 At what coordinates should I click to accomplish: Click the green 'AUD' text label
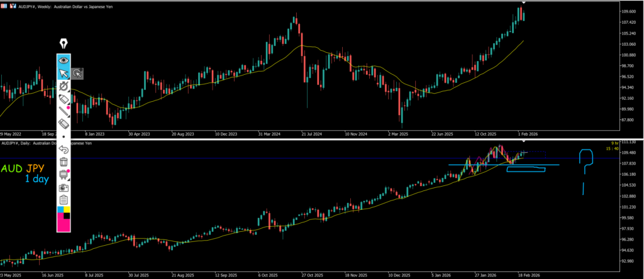pos(13,168)
